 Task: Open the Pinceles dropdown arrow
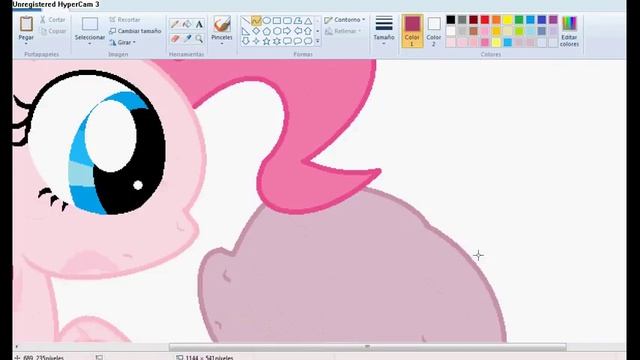222,44
